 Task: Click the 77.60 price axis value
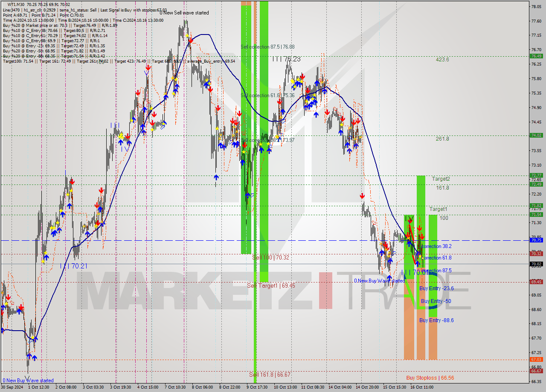[x=536, y=21]
